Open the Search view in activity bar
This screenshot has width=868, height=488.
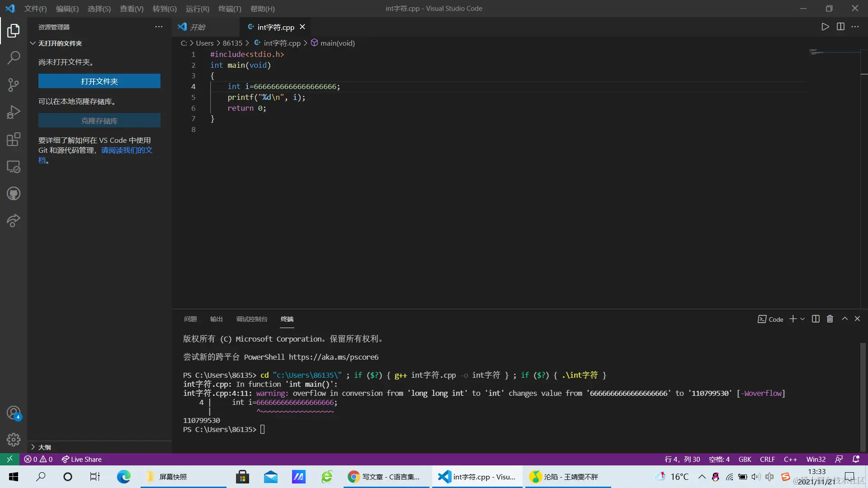coord(14,57)
